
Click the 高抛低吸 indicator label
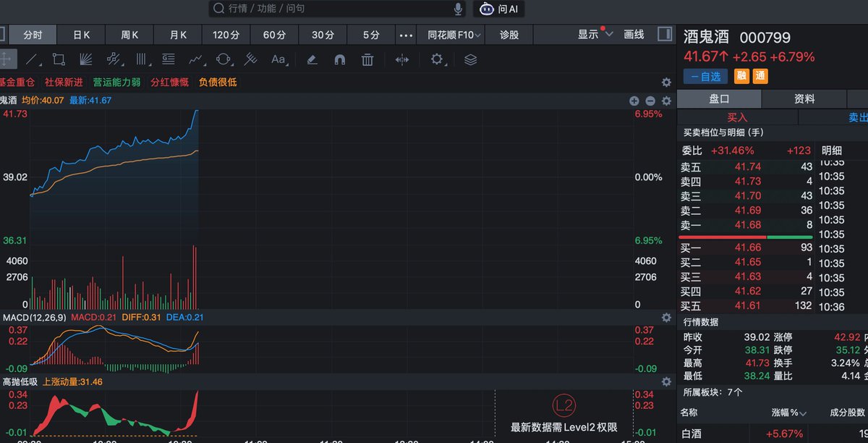point(20,381)
